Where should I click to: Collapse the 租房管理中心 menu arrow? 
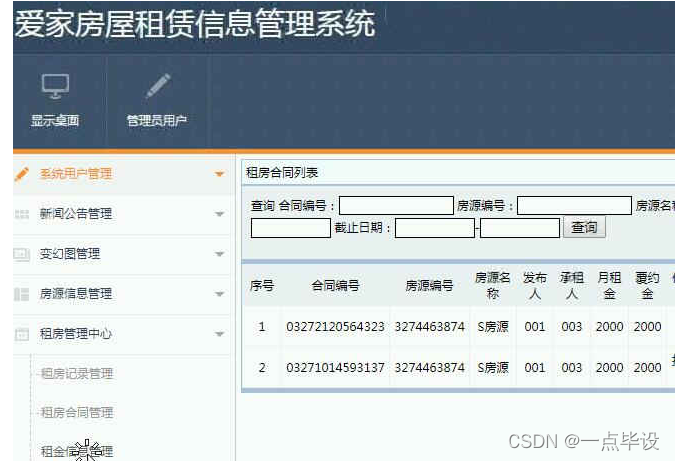click(x=220, y=334)
